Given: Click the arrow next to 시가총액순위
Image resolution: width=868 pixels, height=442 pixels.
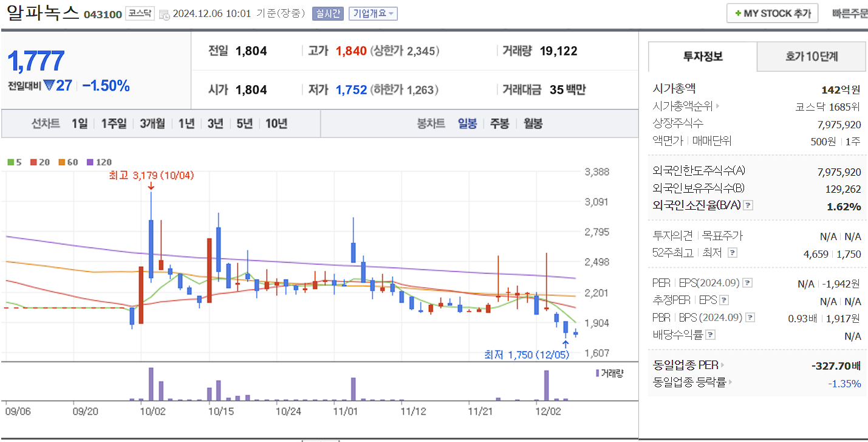Looking at the screenshot, I should [x=718, y=106].
